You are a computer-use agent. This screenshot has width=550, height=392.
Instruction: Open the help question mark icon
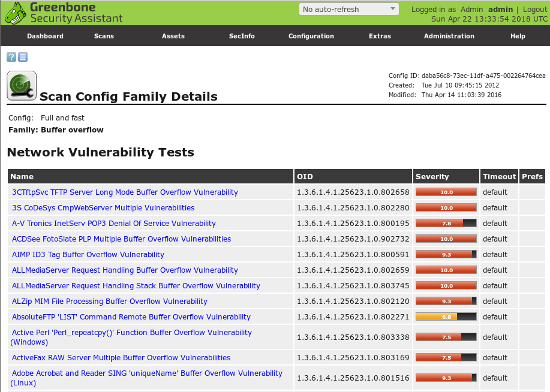[x=11, y=57]
